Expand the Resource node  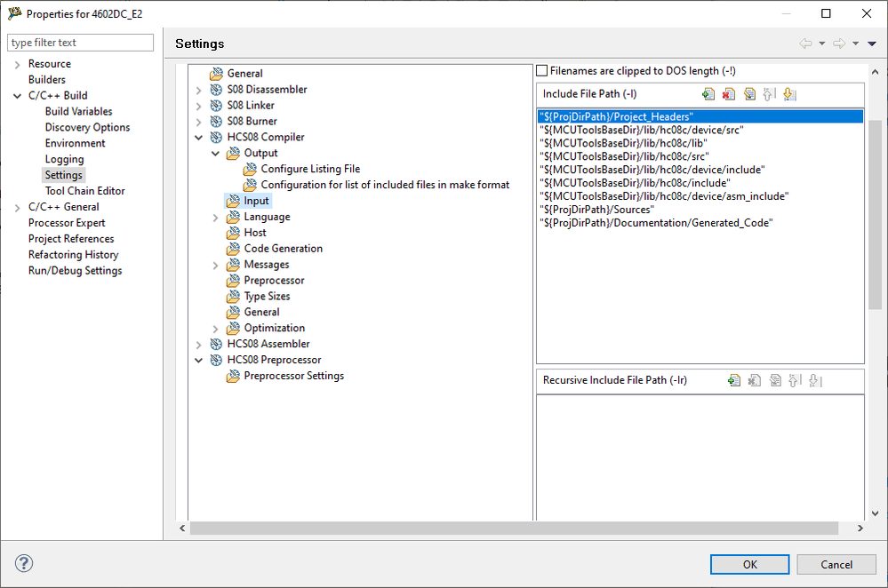[x=17, y=65]
